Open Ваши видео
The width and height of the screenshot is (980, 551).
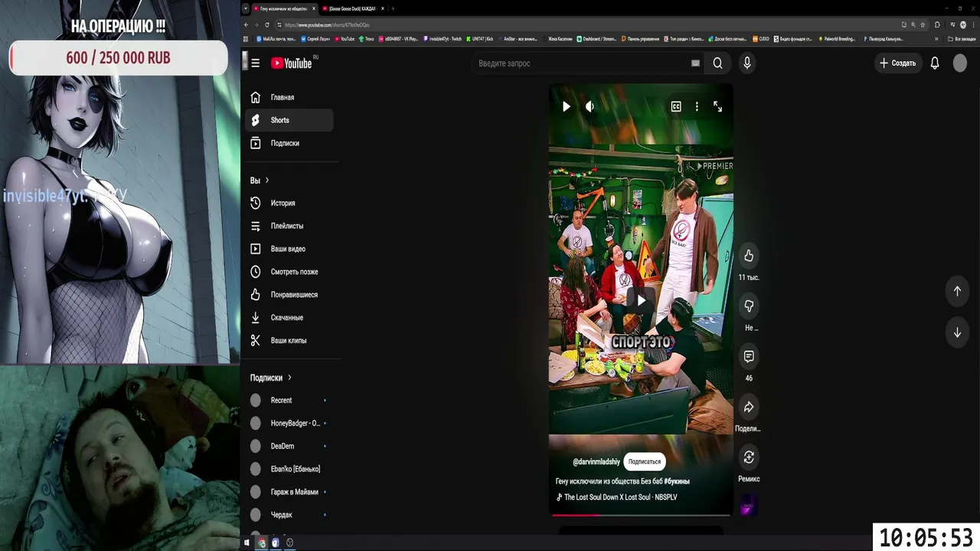point(289,249)
